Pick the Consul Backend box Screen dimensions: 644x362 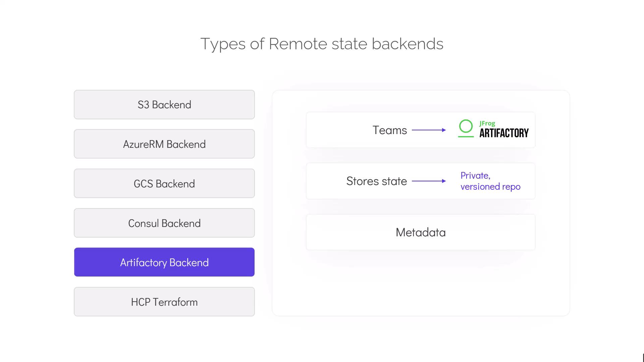point(164,223)
